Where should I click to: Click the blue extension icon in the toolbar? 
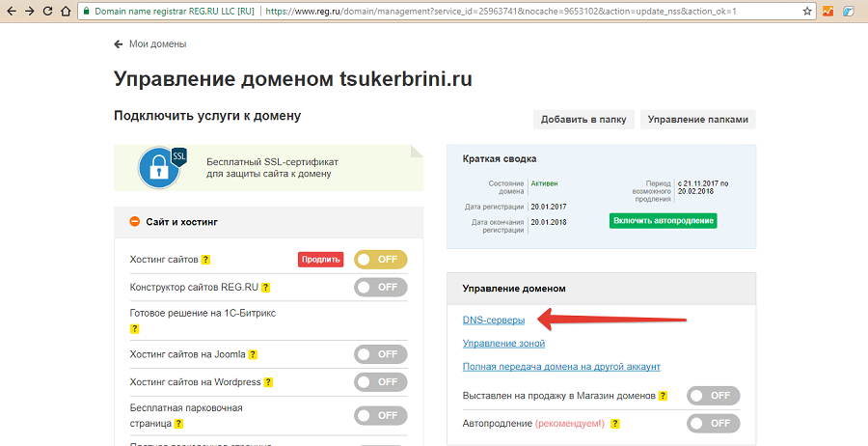coord(848,11)
